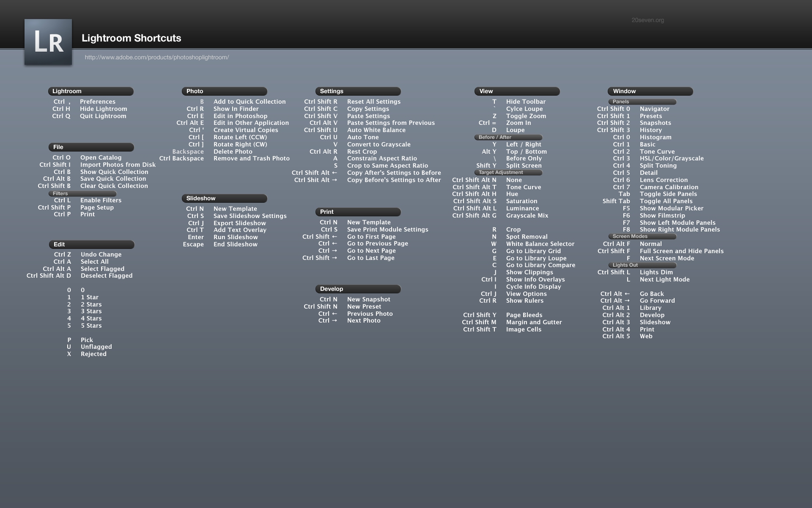Click the Settings section header
812x508 pixels.
[x=358, y=91]
